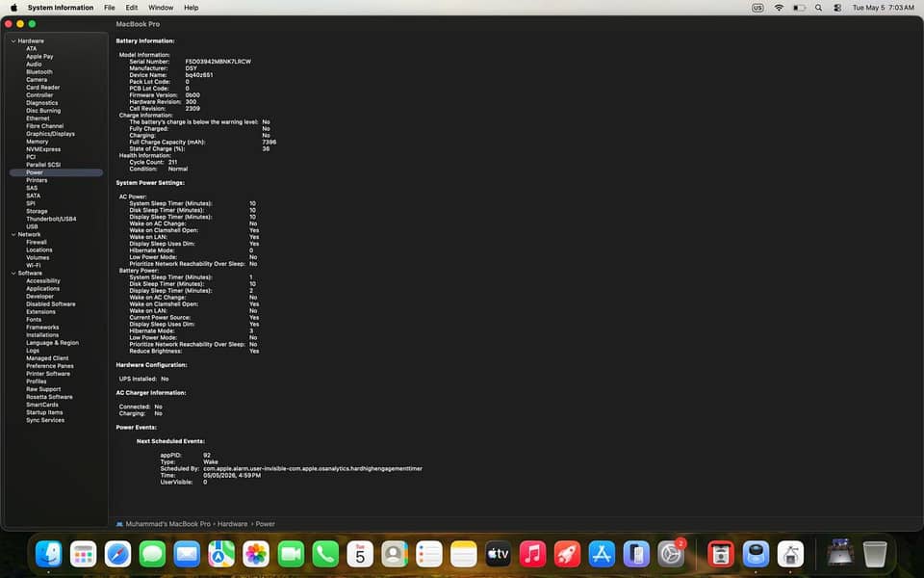Screen dimensions: 924x578
Task: Open App Store from the Dock
Action: [602, 555]
